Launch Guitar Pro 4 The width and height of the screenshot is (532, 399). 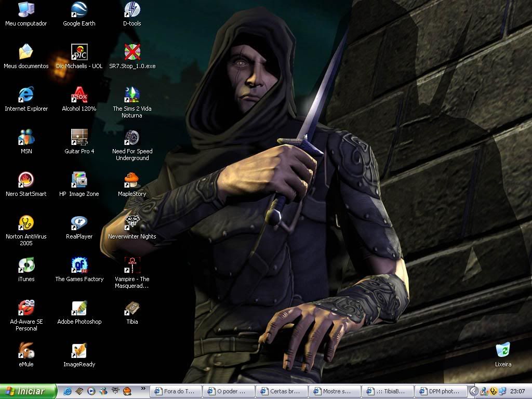click(79, 142)
